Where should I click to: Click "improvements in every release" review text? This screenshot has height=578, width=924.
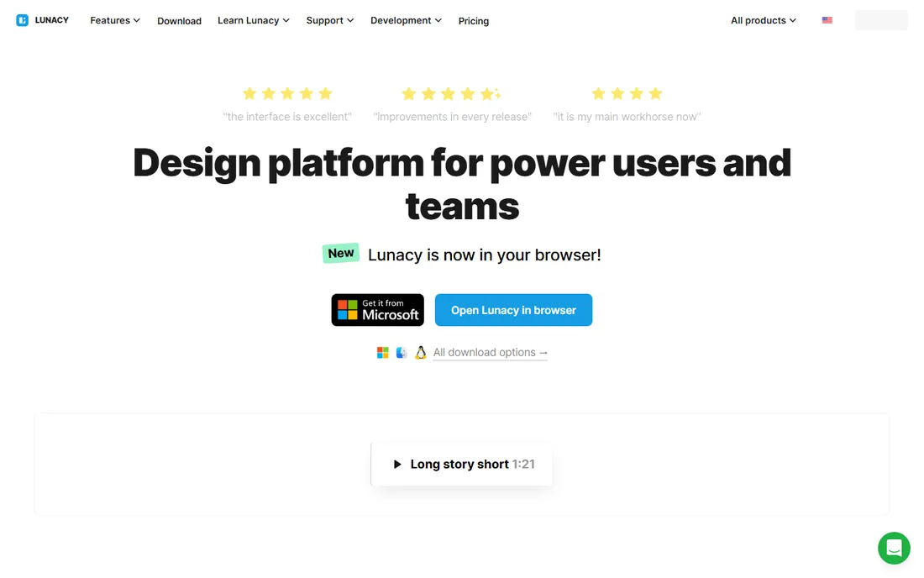452,117
